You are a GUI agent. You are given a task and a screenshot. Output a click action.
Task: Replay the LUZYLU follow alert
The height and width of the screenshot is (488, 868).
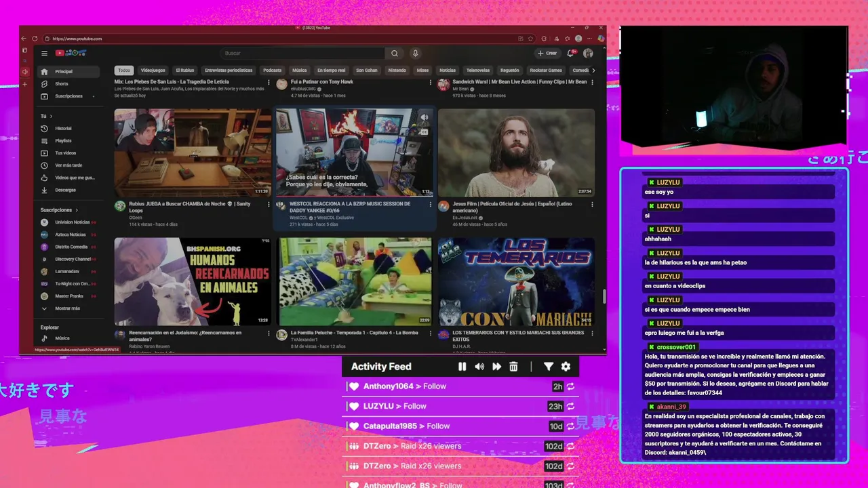coord(571,406)
